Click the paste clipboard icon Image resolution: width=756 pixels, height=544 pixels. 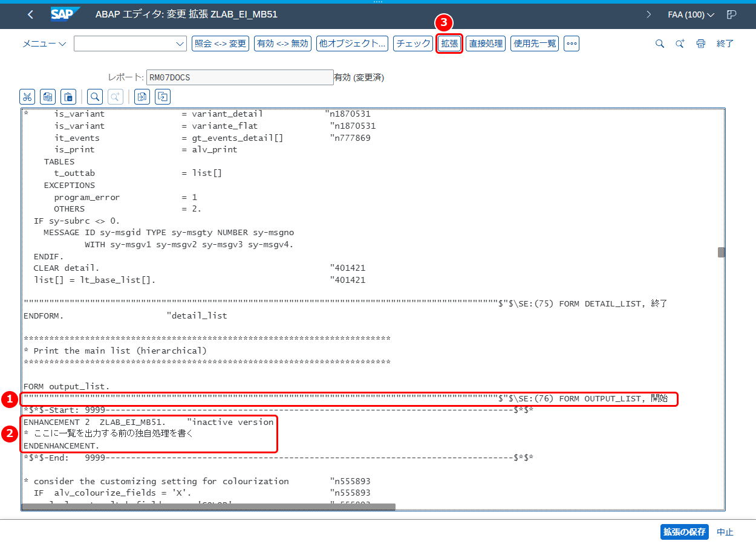coord(68,97)
